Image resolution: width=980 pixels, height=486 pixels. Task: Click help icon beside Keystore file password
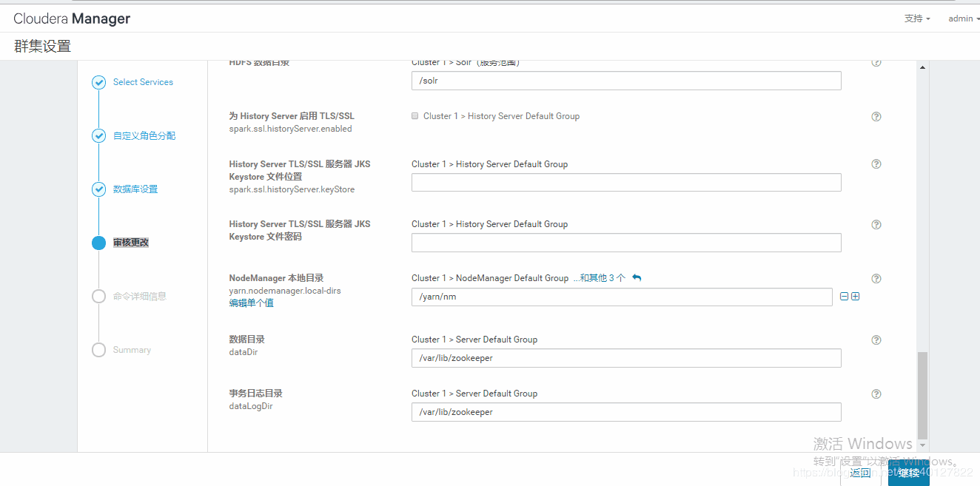click(x=876, y=225)
